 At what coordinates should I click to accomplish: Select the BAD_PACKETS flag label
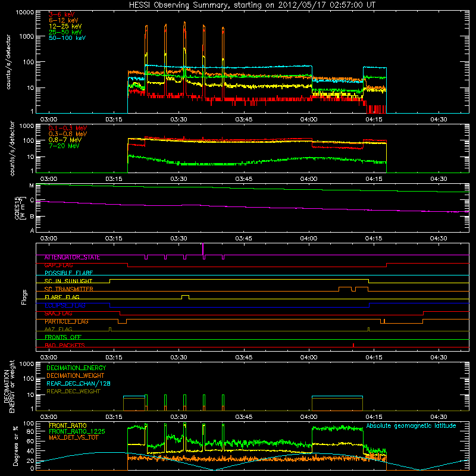pyautogui.click(x=65, y=345)
